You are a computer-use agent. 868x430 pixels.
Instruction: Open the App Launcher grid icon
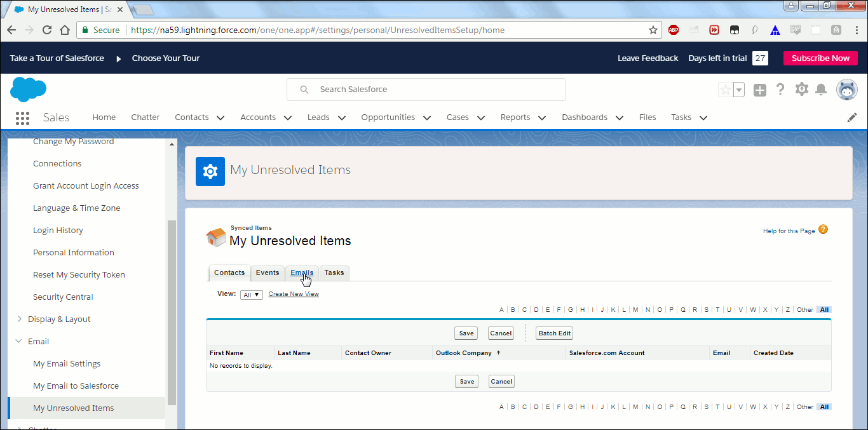(22, 118)
